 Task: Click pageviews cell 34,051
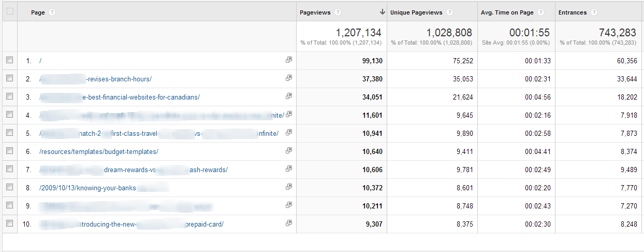pyautogui.click(x=372, y=97)
